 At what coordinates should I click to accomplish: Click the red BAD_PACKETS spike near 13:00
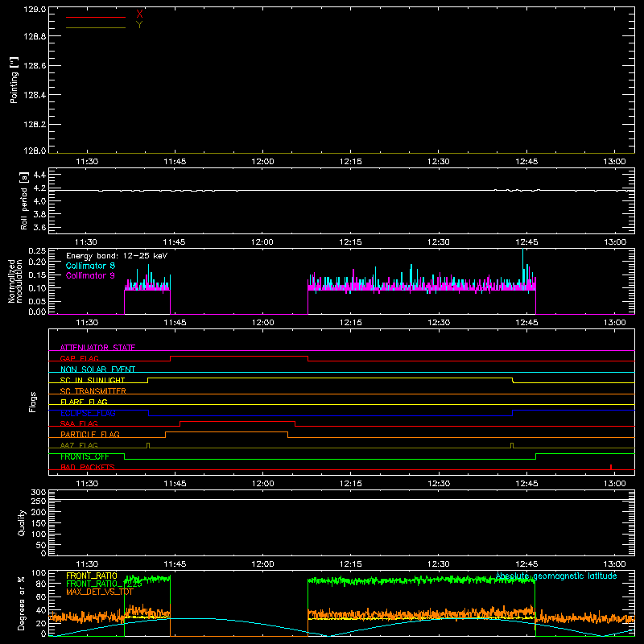click(611, 467)
